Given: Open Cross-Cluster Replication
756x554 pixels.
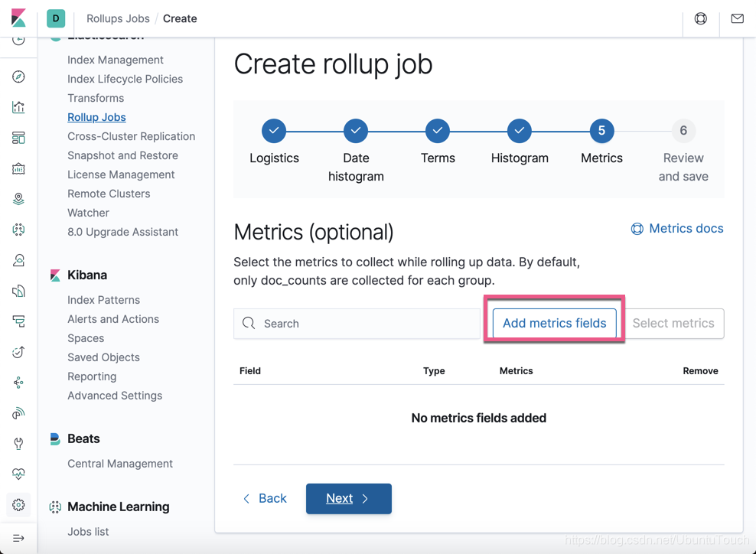Looking at the screenshot, I should tap(131, 136).
